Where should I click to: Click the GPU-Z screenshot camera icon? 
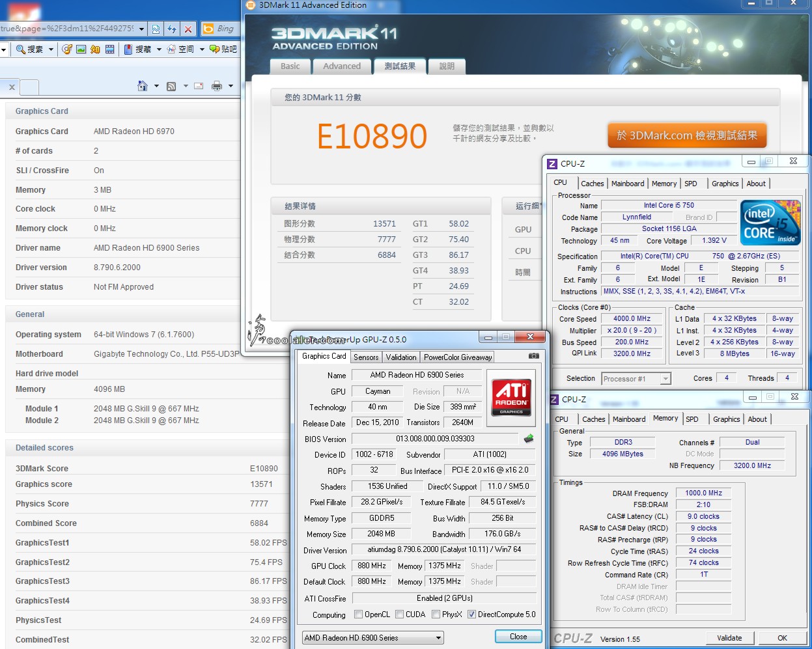point(534,356)
